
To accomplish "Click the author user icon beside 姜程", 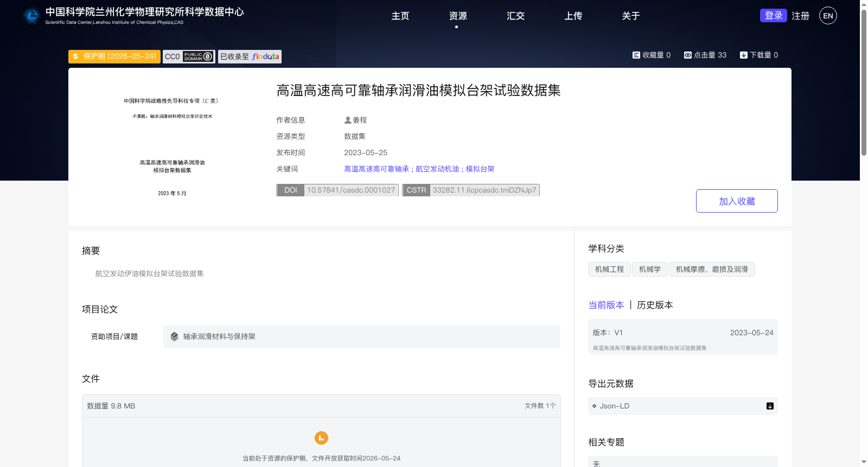I will (x=348, y=120).
